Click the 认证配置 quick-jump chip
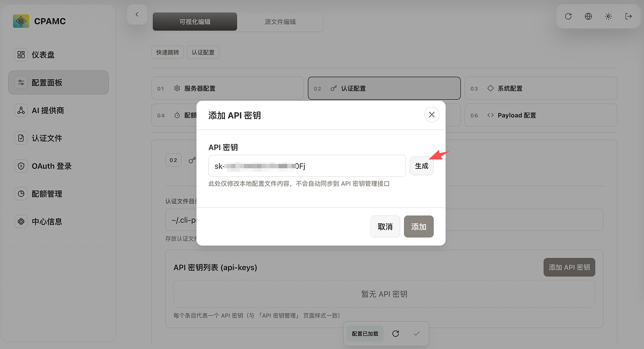644x349 pixels. pyautogui.click(x=203, y=52)
